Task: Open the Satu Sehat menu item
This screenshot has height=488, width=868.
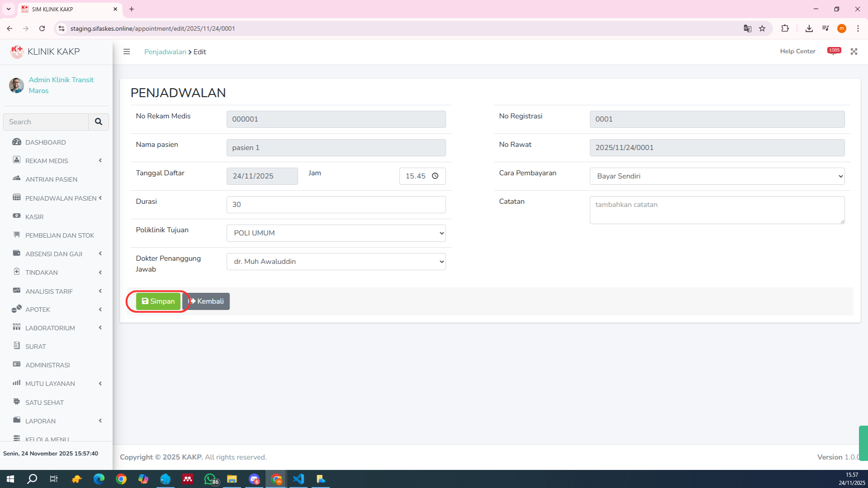Action: click(44, 403)
